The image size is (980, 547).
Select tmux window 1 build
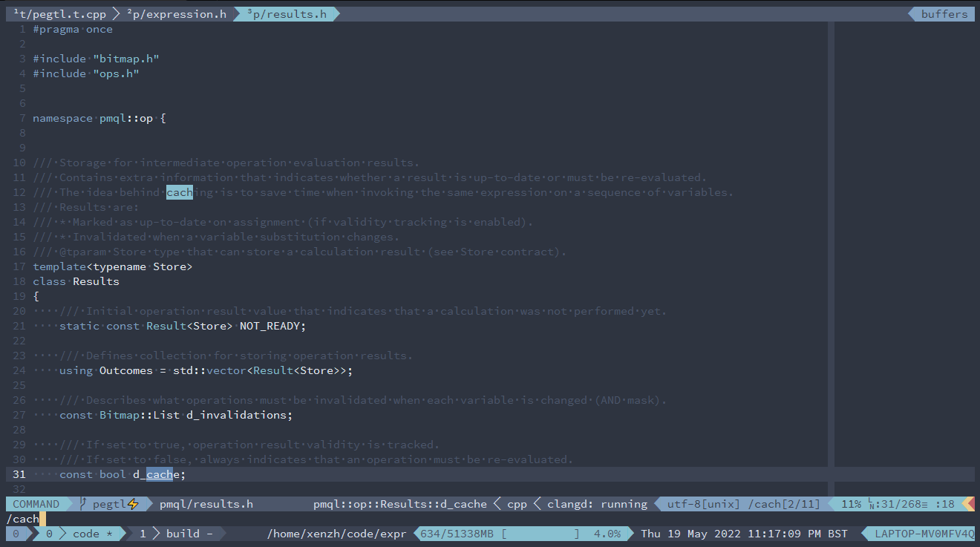click(177, 534)
